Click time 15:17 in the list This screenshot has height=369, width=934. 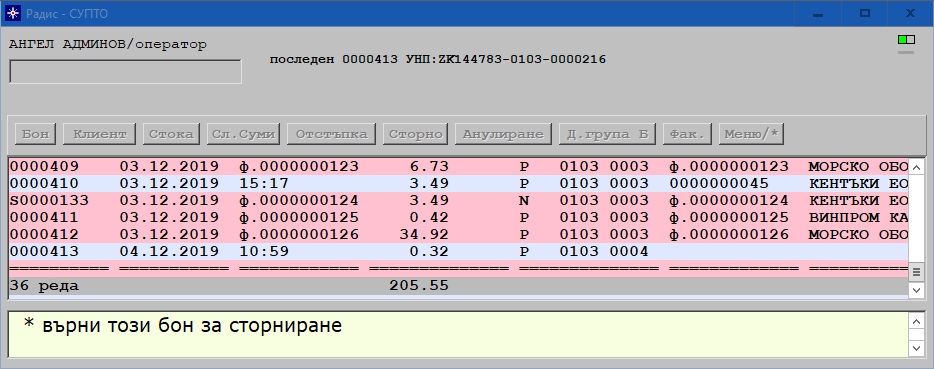point(264,183)
